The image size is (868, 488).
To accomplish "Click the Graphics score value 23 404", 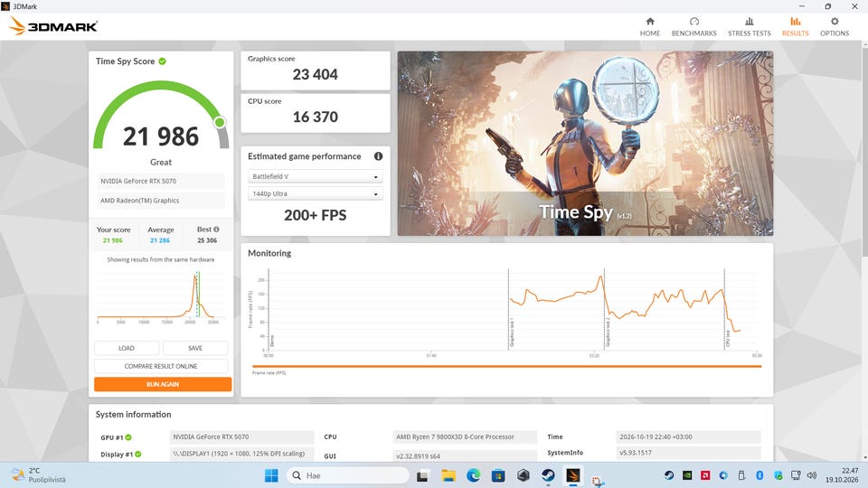I will [315, 74].
